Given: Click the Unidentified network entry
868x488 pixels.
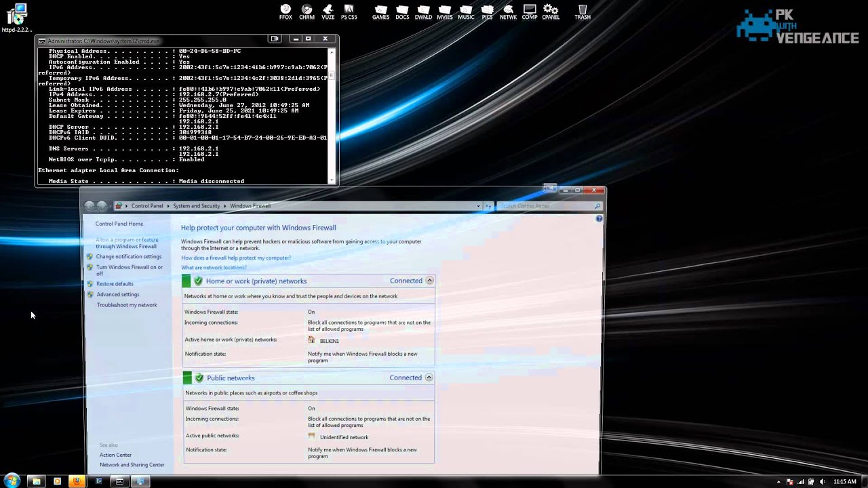Looking at the screenshot, I should point(344,437).
